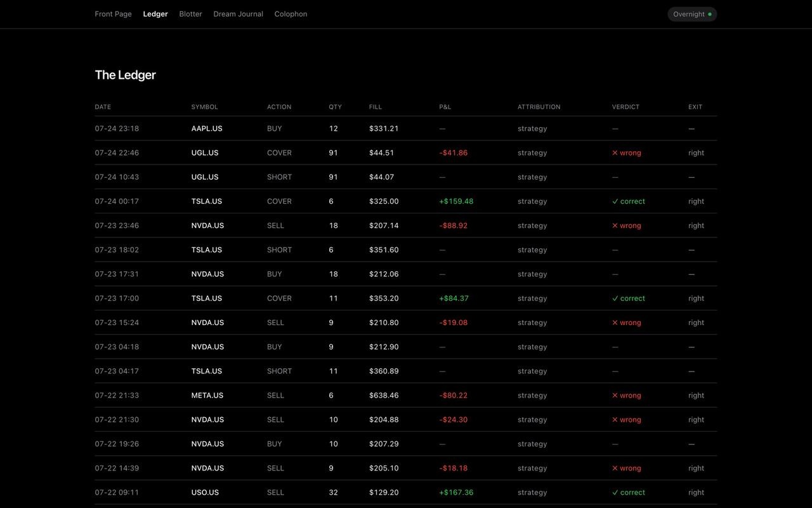812x508 pixels.
Task: Click the +$84.37 profit value
Action: [x=454, y=298]
